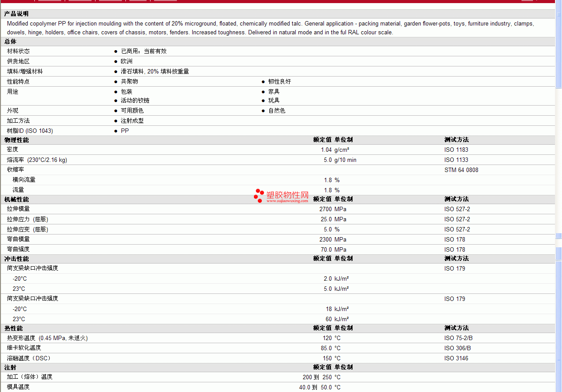Click the 产品说明 section header
The width and height of the screenshot is (562, 392).
pos(16,14)
